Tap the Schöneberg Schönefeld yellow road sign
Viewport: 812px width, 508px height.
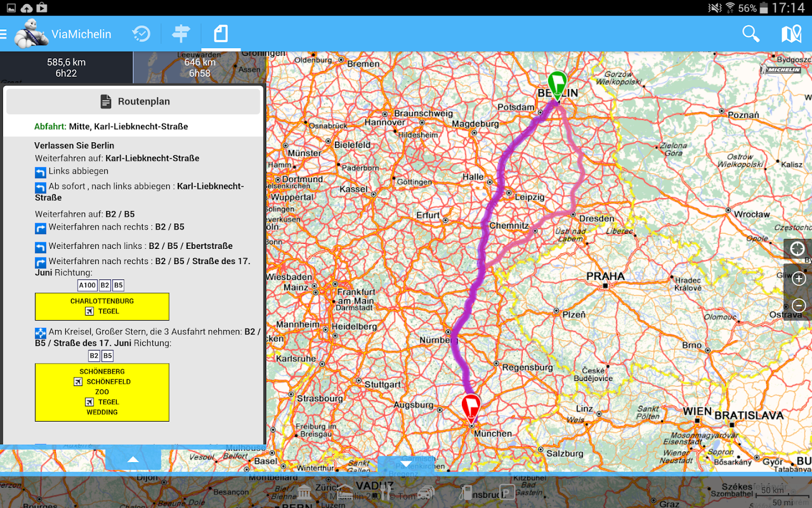102,392
